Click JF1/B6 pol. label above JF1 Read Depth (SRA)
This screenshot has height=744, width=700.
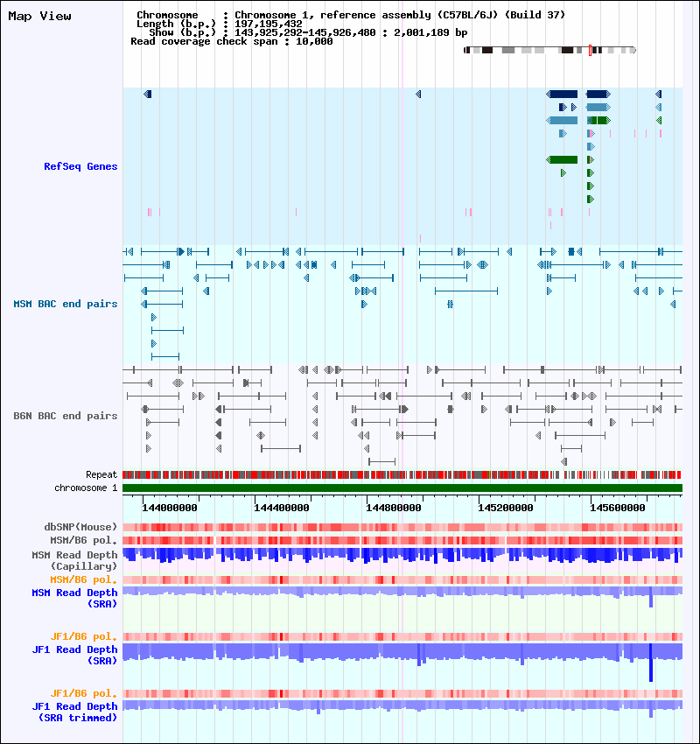(83, 636)
